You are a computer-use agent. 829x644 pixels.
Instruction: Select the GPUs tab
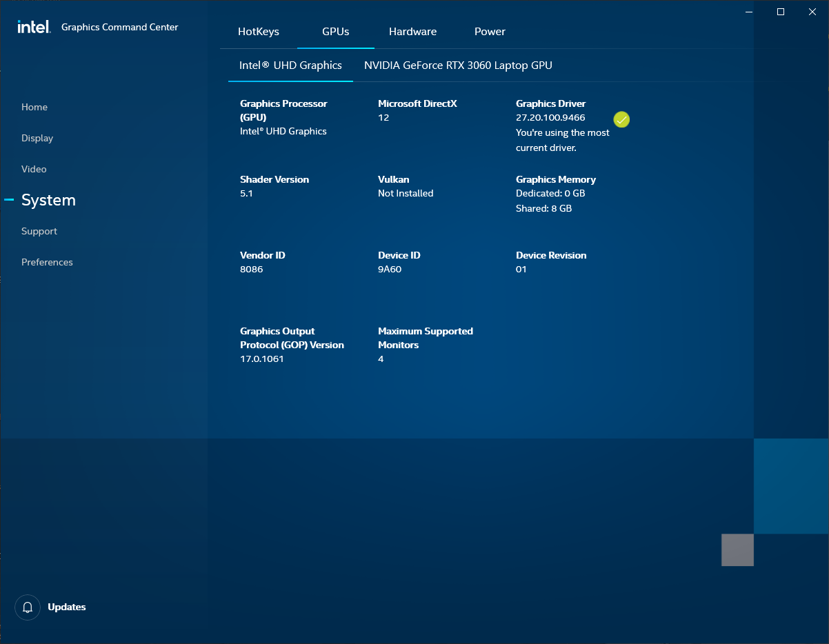coord(336,32)
